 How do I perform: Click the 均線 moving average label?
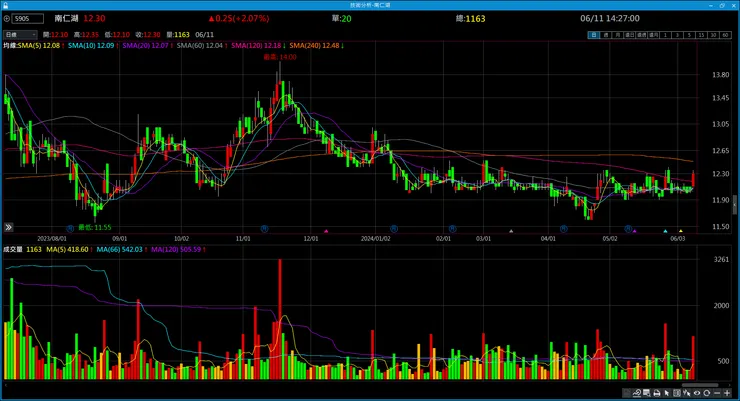pyautogui.click(x=10, y=46)
